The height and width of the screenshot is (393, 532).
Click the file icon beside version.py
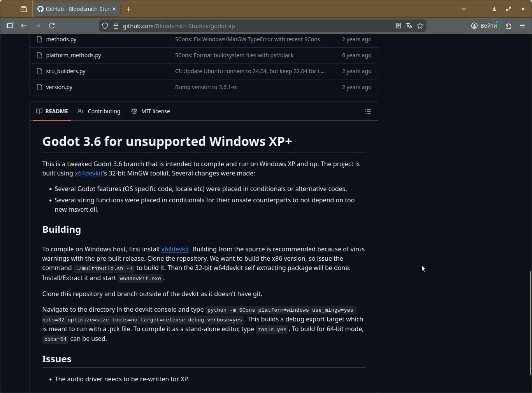[x=39, y=87]
